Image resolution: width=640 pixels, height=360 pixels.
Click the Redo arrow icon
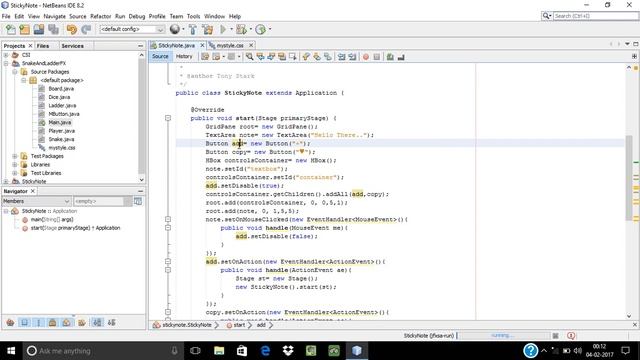tap(86, 29)
